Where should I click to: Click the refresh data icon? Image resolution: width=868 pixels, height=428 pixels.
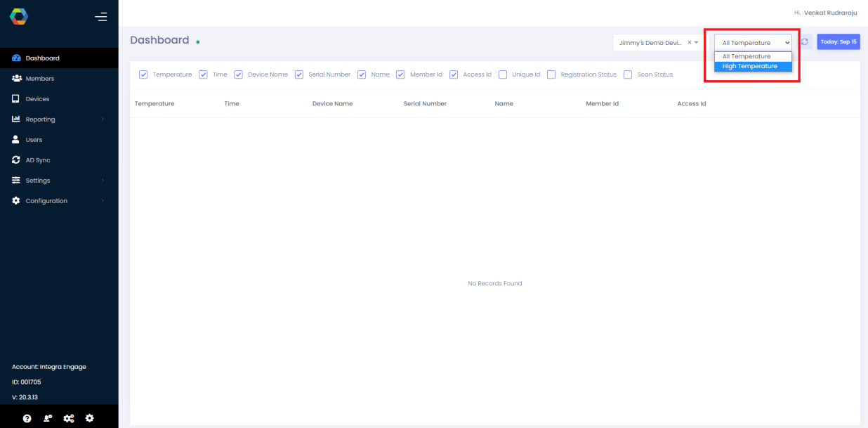(803, 41)
